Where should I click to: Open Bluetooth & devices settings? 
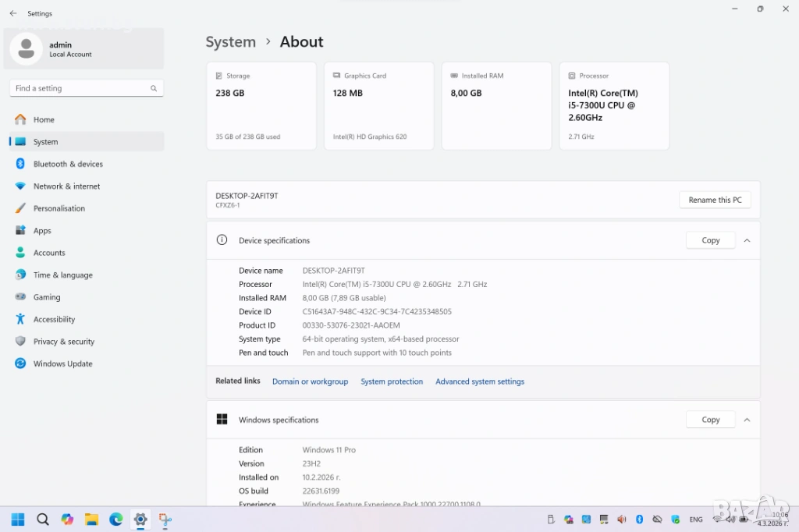pos(68,164)
